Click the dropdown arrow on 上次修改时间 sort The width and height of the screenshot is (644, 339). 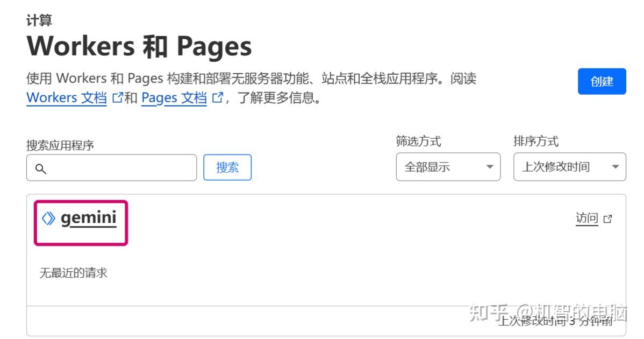pyautogui.click(x=615, y=167)
